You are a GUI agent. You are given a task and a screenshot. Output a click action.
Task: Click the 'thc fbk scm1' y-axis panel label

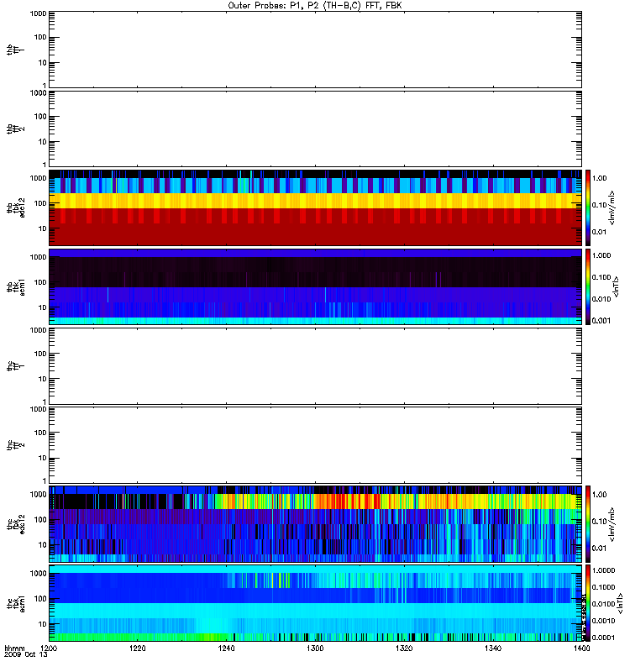pos(15,603)
